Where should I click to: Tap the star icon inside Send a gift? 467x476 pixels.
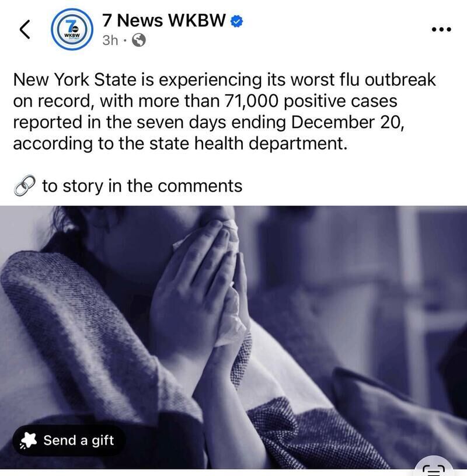28,440
